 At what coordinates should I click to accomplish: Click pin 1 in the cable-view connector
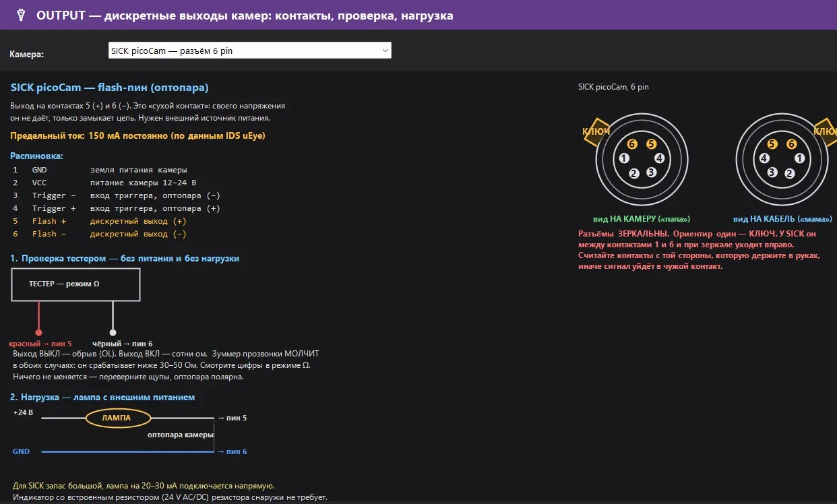click(x=799, y=158)
